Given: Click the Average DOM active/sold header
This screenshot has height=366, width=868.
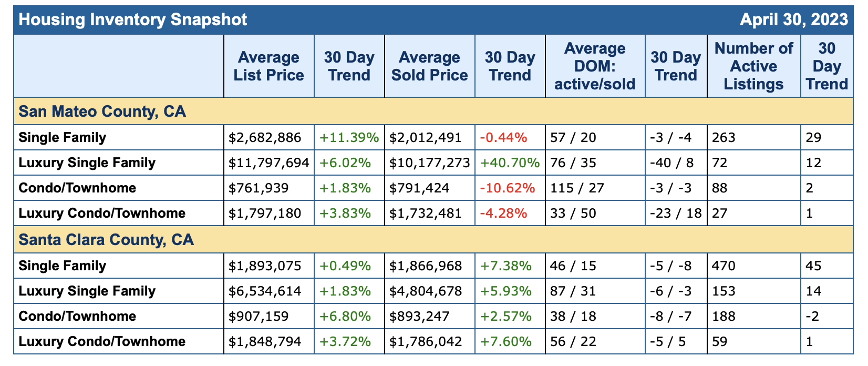Looking at the screenshot, I should tap(595, 66).
